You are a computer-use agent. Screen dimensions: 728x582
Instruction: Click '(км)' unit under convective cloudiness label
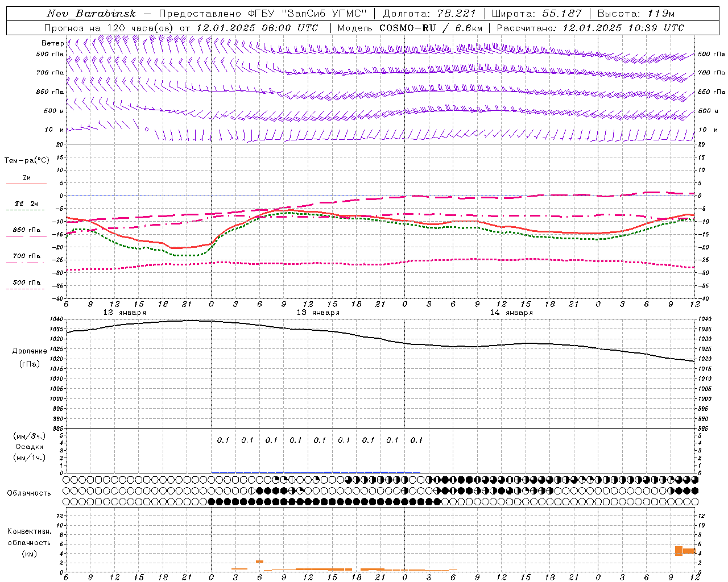tap(30, 554)
